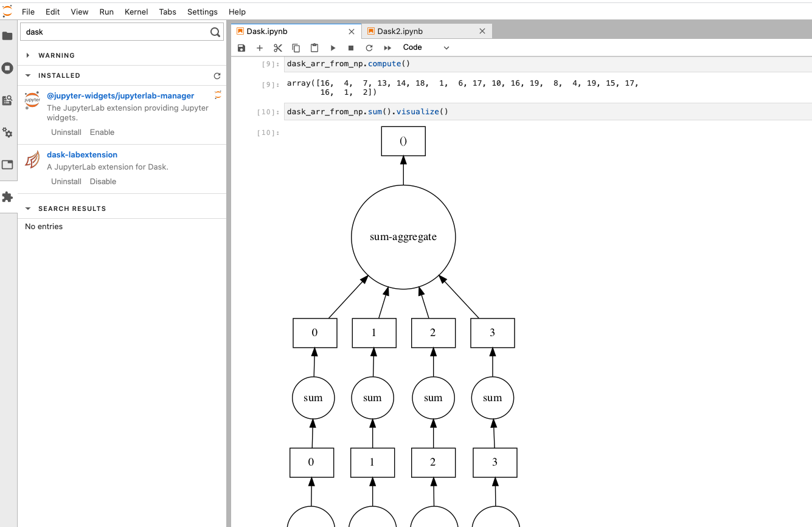Click the extension search field containing dask
This screenshot has width=812, height=527.
[109, 31]
